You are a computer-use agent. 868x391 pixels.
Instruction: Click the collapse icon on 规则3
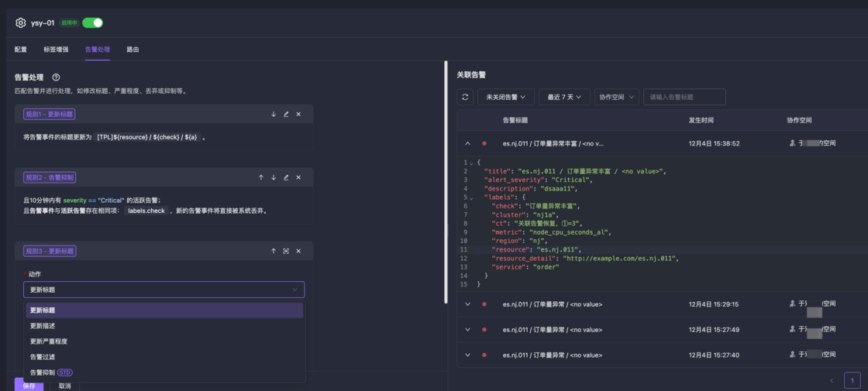[x=286, y=251]
